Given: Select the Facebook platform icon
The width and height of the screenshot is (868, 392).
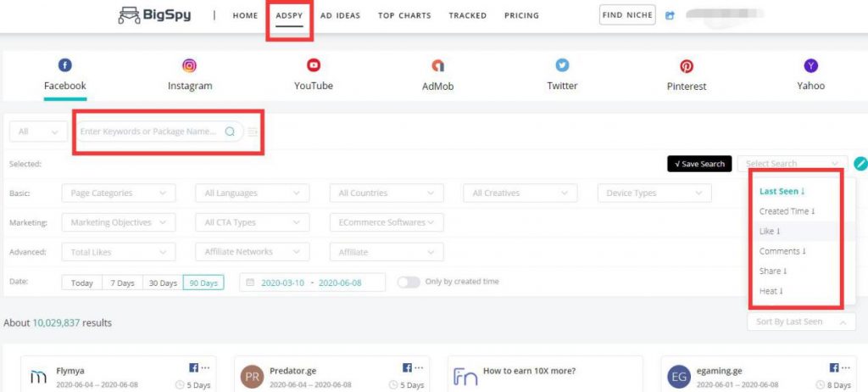Looking at the screenshot, I should [64, 66].
